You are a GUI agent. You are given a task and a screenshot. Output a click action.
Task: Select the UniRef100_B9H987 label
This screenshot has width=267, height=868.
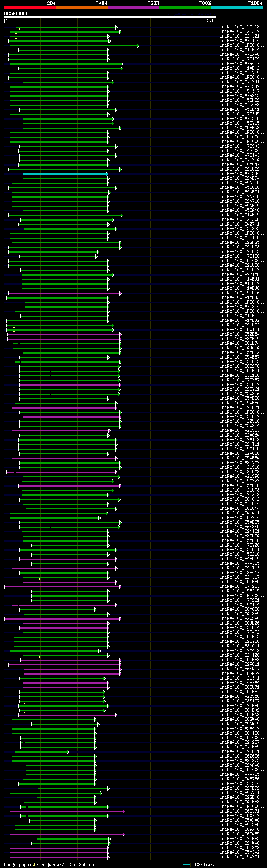pos(239,743)
